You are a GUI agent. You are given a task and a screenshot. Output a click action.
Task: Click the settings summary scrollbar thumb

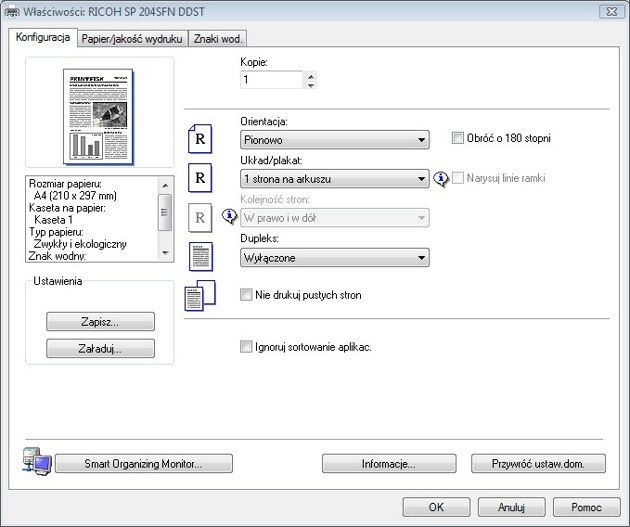165,212
